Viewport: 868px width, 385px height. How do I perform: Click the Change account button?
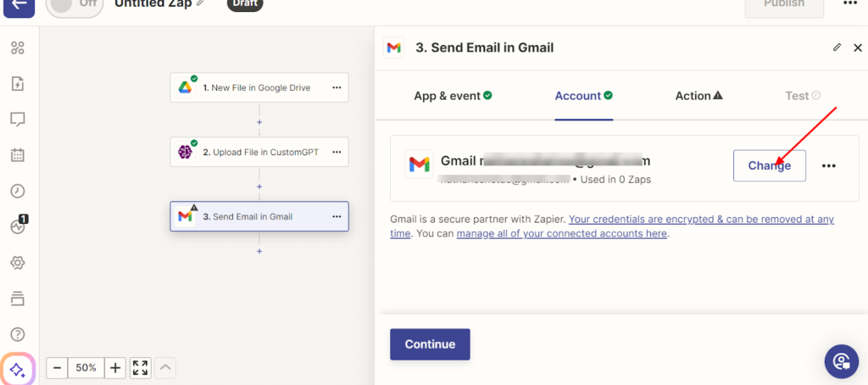coord(770,165)
